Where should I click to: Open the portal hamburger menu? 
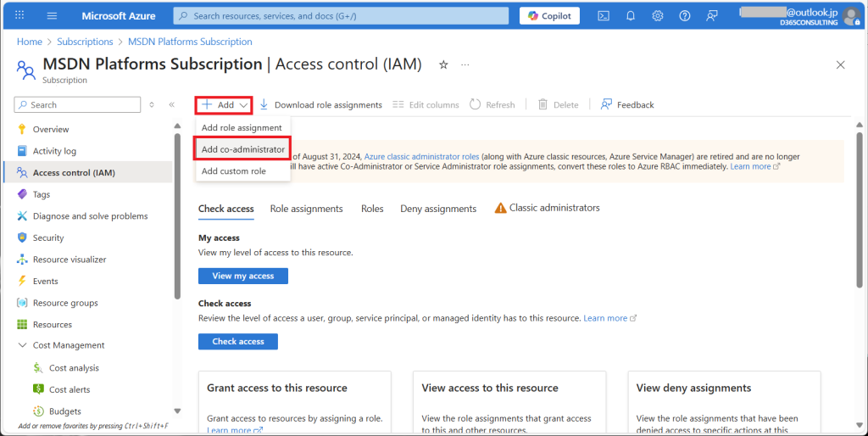pos(52,16)
